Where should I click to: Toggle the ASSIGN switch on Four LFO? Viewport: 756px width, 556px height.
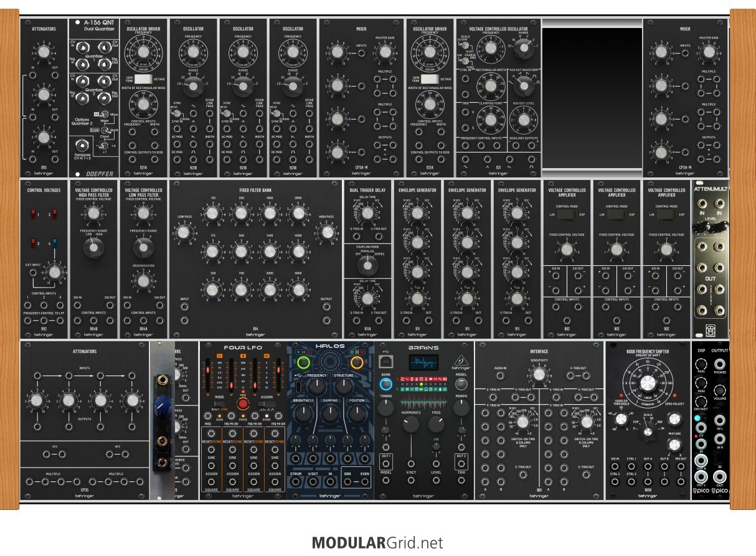(x=266, y=403)
